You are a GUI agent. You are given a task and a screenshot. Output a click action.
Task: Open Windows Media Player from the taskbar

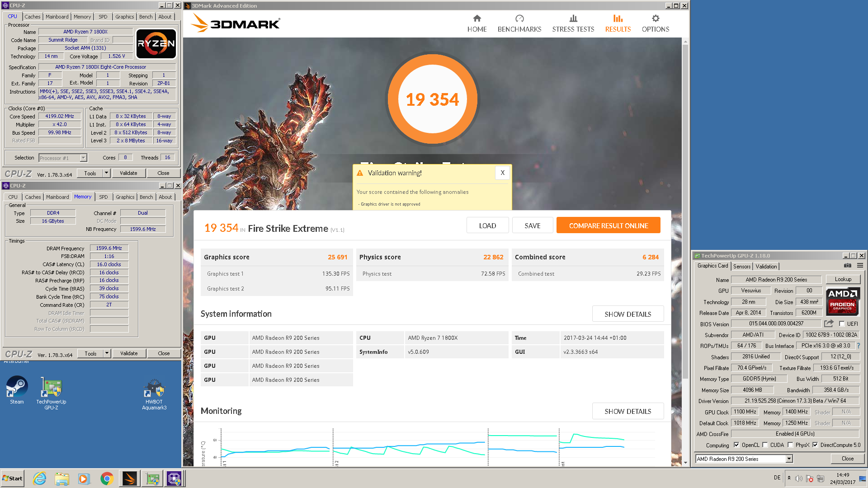pyautogui.click(x=84, y=479)
